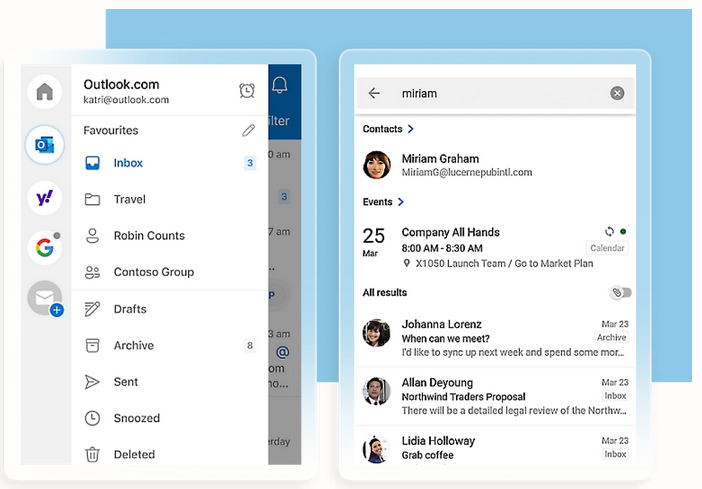Go back using the search arrow
The height and width of the screenshot is (489, 702).
(x=374, y=93)
